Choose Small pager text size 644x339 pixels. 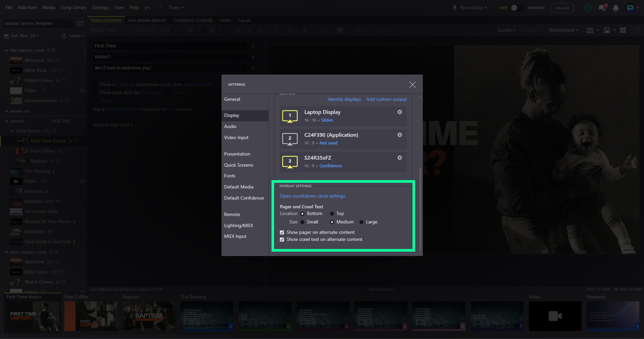[x=302, y=222]
